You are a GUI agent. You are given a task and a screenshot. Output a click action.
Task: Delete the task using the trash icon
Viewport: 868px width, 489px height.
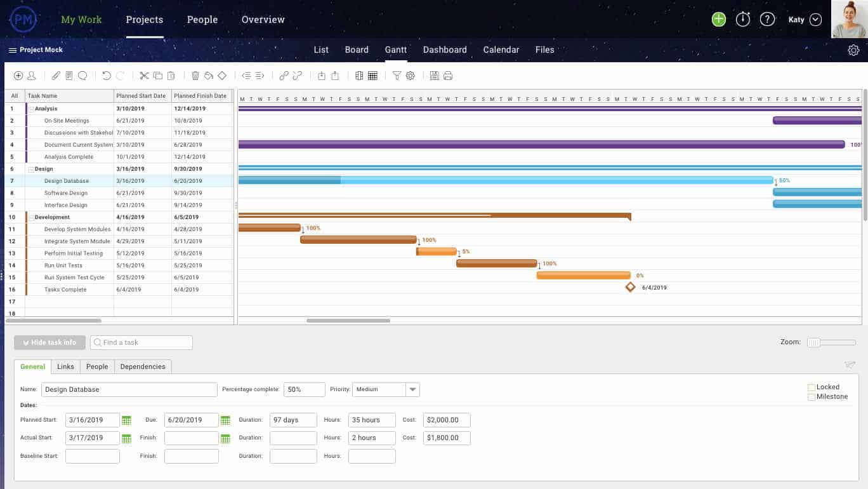click(x=195, y=76)
